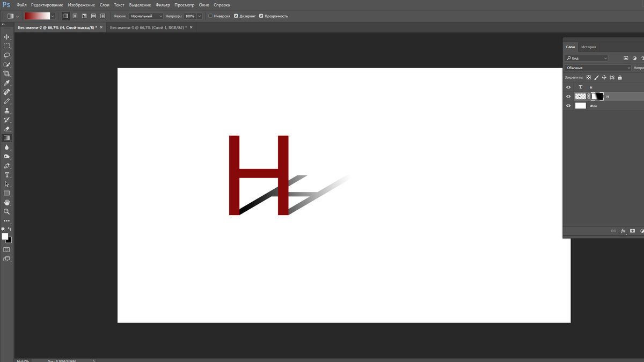Viewport: 644px width, 362px height.
Task: Swap foreground and background colors
Action: [10, 230]
